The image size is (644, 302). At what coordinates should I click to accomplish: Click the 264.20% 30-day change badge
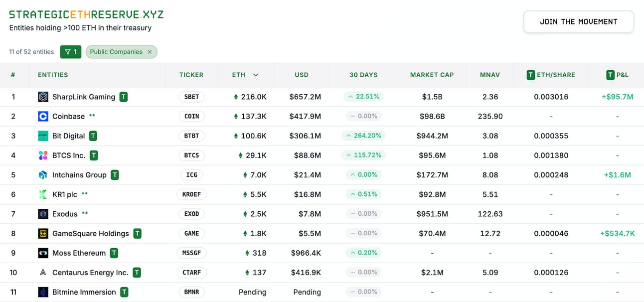(x=363, y=136)
